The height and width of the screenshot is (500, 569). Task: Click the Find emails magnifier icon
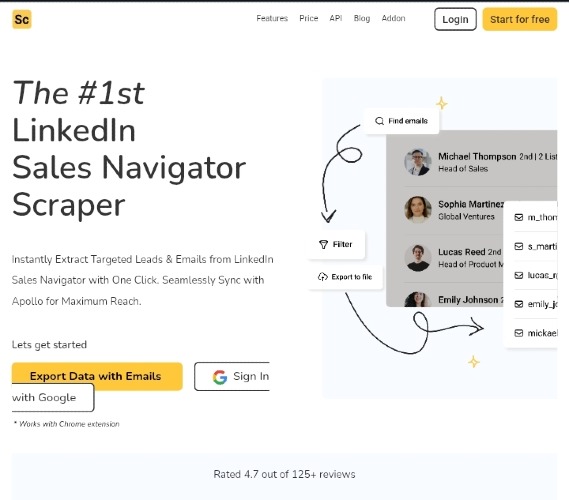click(379, 121)
